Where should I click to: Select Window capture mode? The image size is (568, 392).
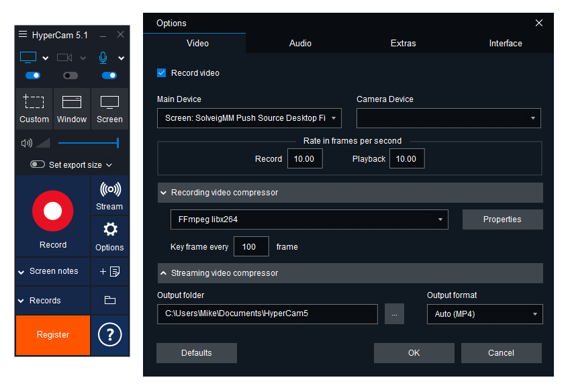(72, 108)
